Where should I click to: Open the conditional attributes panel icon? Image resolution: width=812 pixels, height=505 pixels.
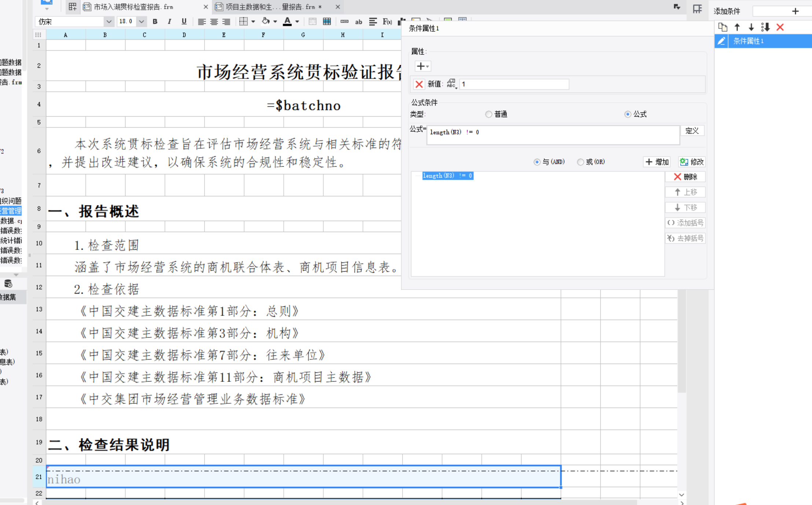(697, 9)
